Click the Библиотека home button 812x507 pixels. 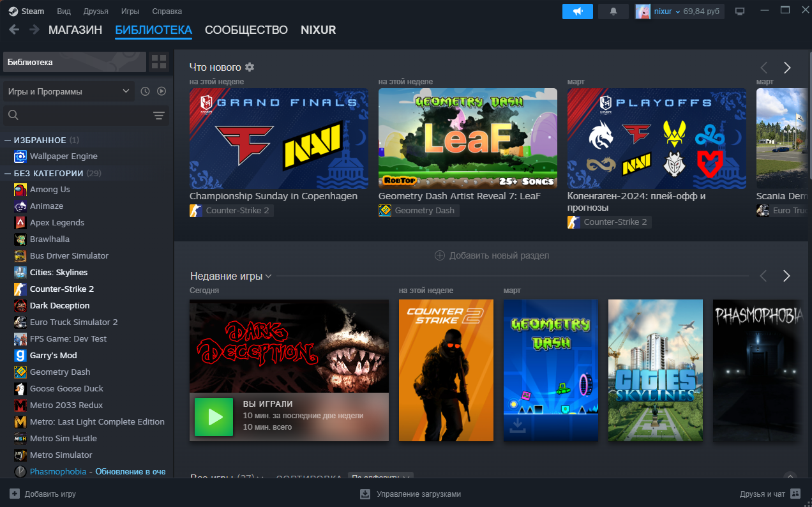coord(75,62)
